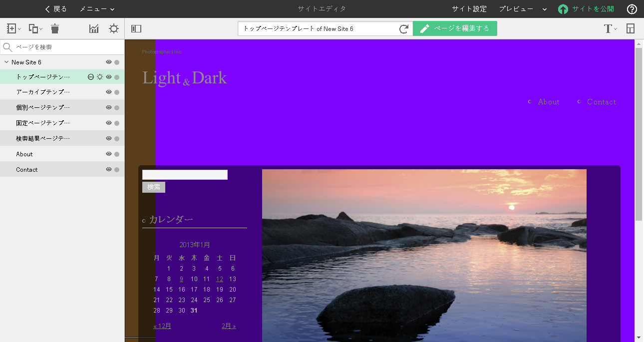Click the reload page icon
This screenshot has height=342, width=644.
(x=404, y=29)
